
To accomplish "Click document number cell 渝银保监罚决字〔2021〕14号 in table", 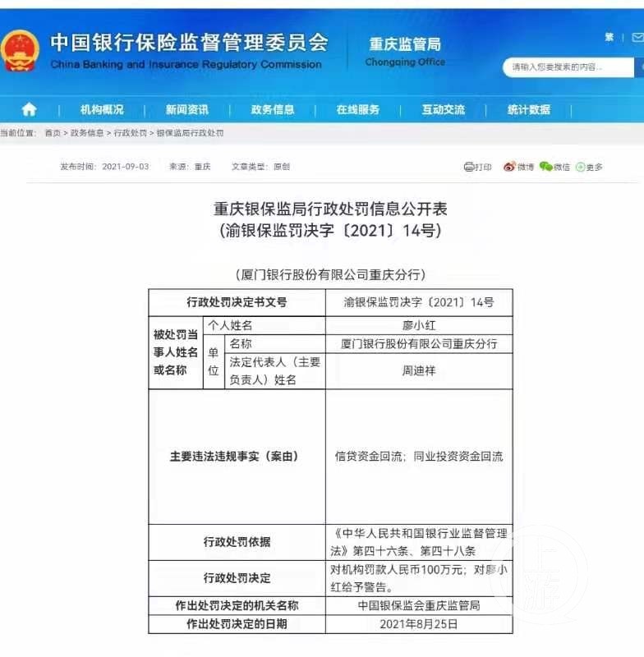I will 419,302.
